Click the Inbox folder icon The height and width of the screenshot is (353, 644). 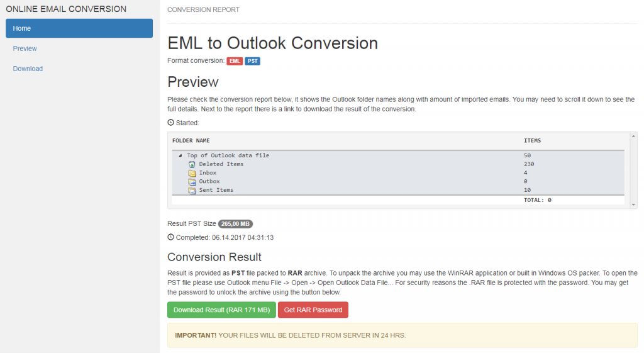click(192, 173)
